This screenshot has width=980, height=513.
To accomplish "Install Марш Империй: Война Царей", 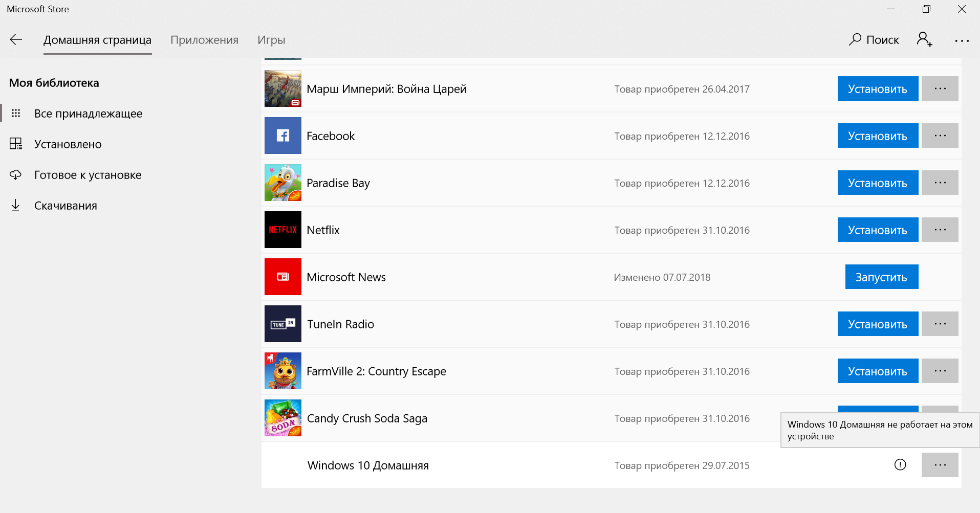I will pos(878,88).
